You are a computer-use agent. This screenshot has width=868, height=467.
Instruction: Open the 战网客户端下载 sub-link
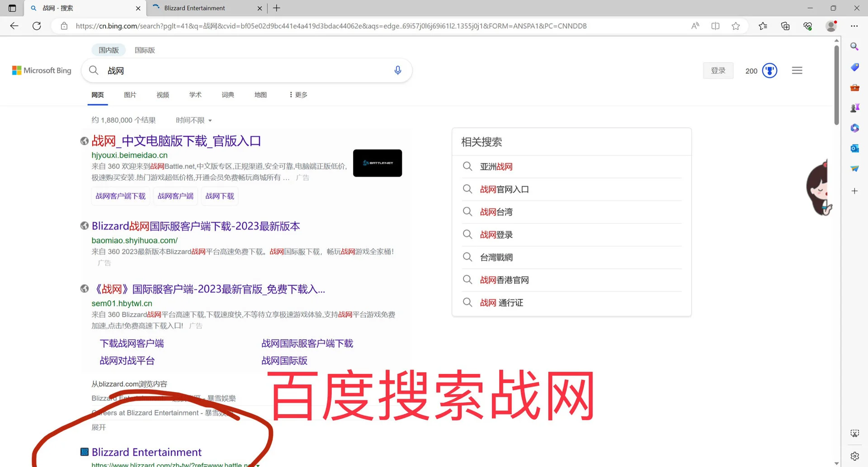pyautogui.click(x=121, y=196)
